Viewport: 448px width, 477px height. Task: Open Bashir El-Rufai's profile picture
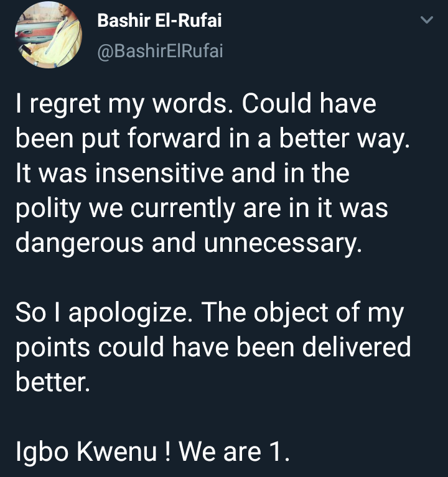click(x=49, y=34)
